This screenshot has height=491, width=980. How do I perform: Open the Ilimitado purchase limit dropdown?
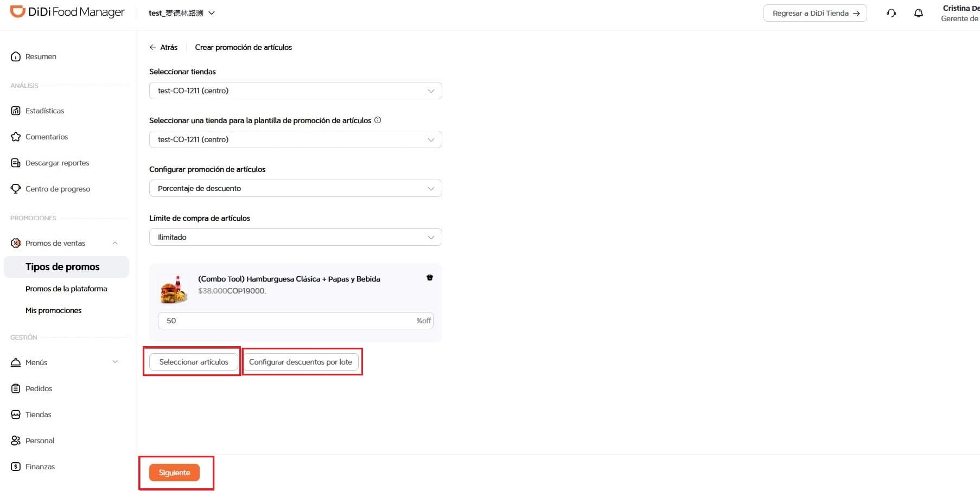click(x=295, y=237)
